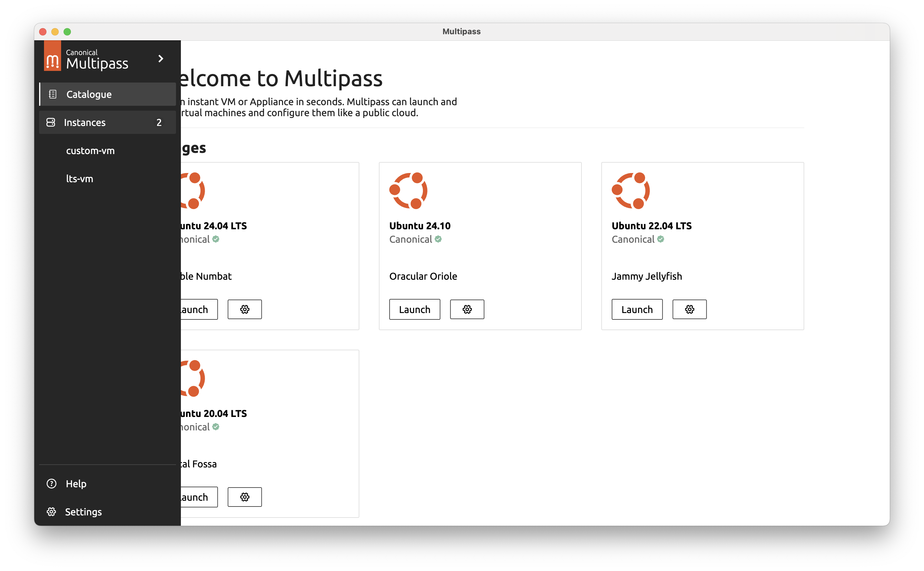924x571 pixels.
Task: Select the lts-vm instance
Action: pyautogui.click(x=80, y=179)
